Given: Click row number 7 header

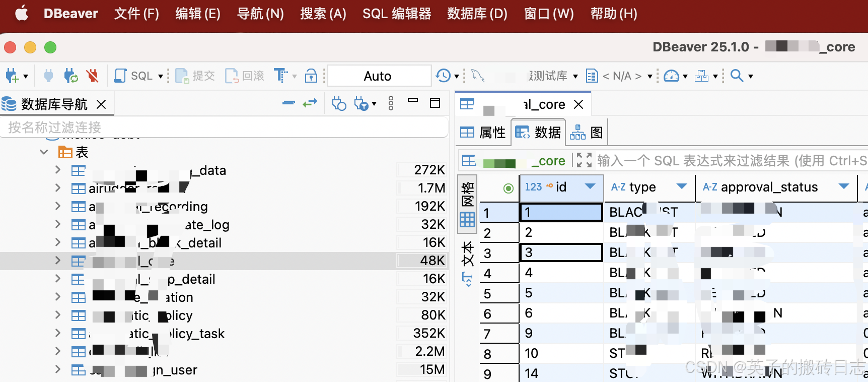Looking at the screenshot, I should pyautogui.click(x=498, y=334).
